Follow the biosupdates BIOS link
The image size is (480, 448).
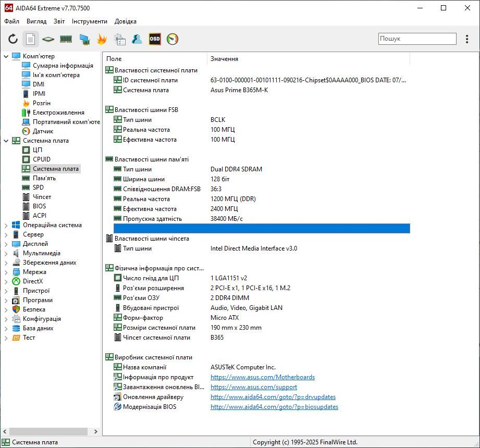pos(274,407)
